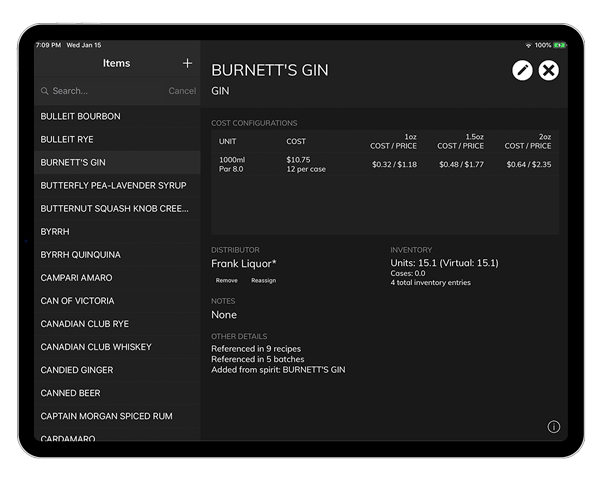The width and height of the screenshot is (600, 480).
Task: Click Frank Liquor distributor name
Action: 244,264
